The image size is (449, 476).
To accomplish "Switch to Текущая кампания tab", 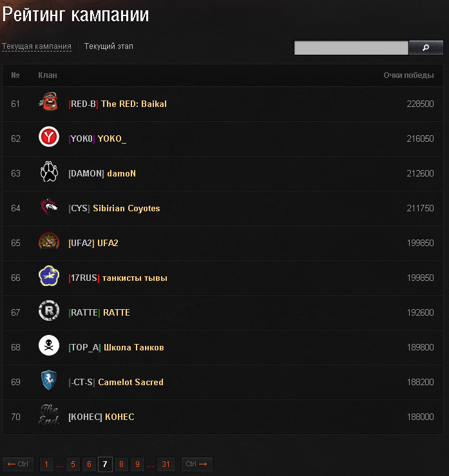I will click(37, 46).
